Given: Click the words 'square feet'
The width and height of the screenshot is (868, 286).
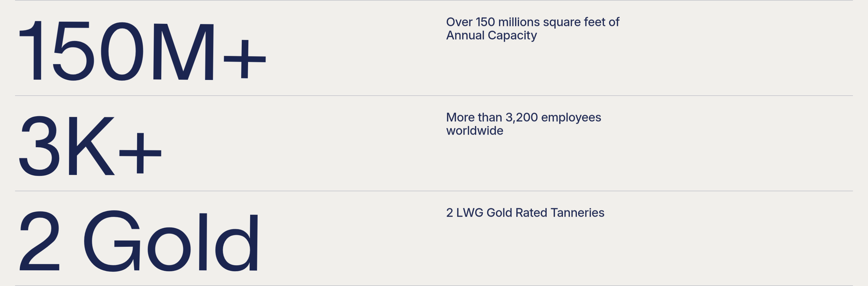Looking at the screenshot, I should tap(574, 22).
